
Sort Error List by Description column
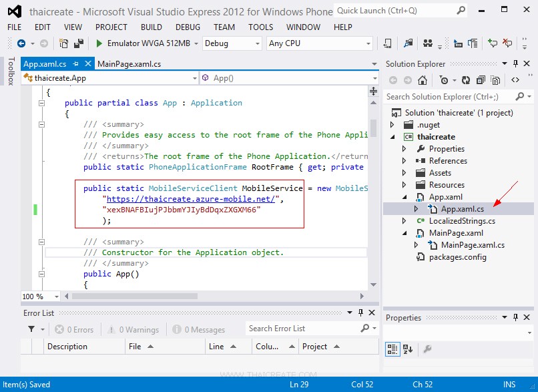pyautogui.click(x=84, y=347)
